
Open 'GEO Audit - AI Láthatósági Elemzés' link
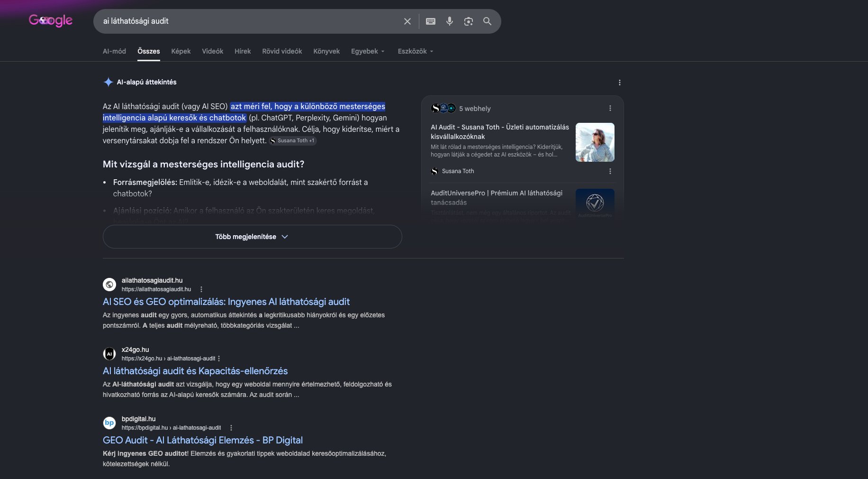pyautogui.click(x=203, y=440)
